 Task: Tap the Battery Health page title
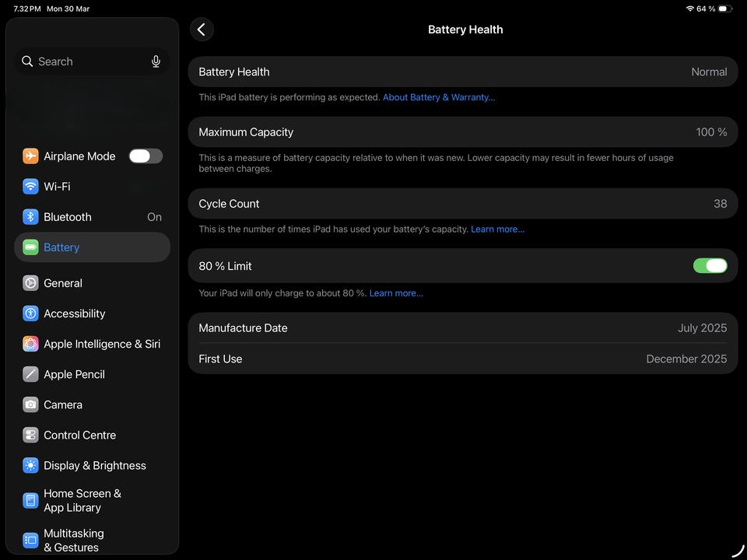(465, 30)
